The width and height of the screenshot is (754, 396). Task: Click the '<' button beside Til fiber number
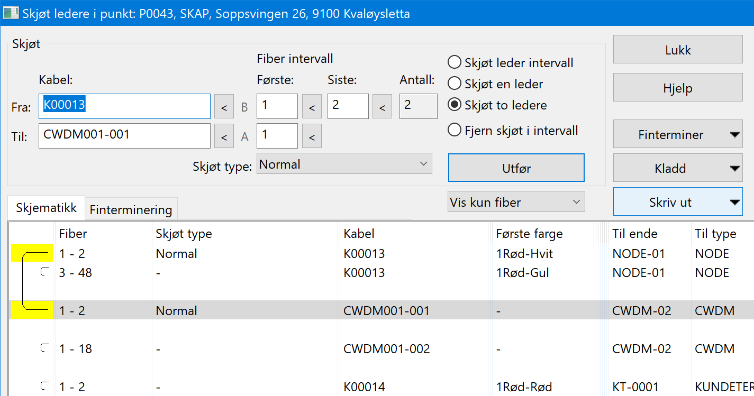(x=312, y=136)
